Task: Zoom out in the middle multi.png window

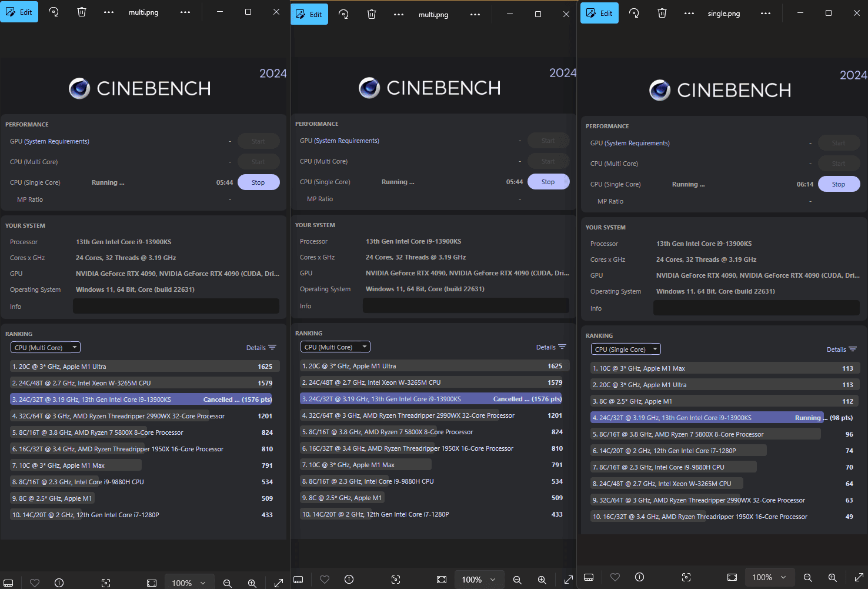Action: 517,580
